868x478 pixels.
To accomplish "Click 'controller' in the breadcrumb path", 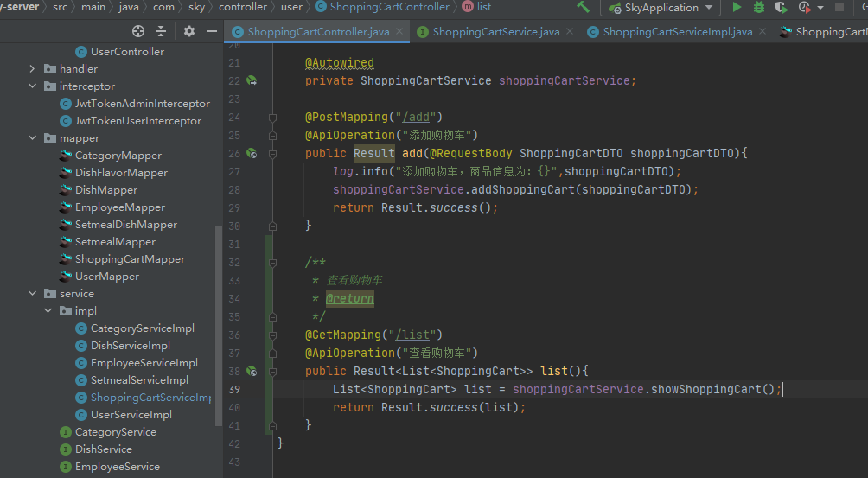I will (x=242, y=7).
